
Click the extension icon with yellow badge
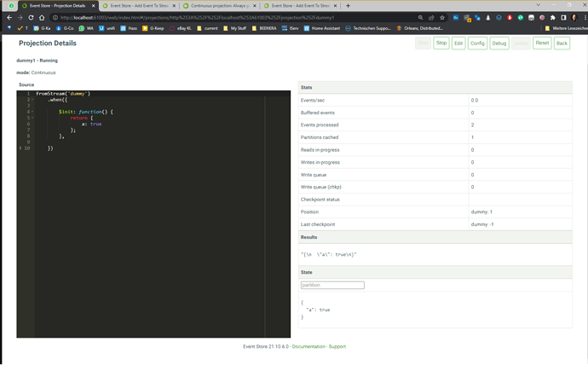pos(467,18)
